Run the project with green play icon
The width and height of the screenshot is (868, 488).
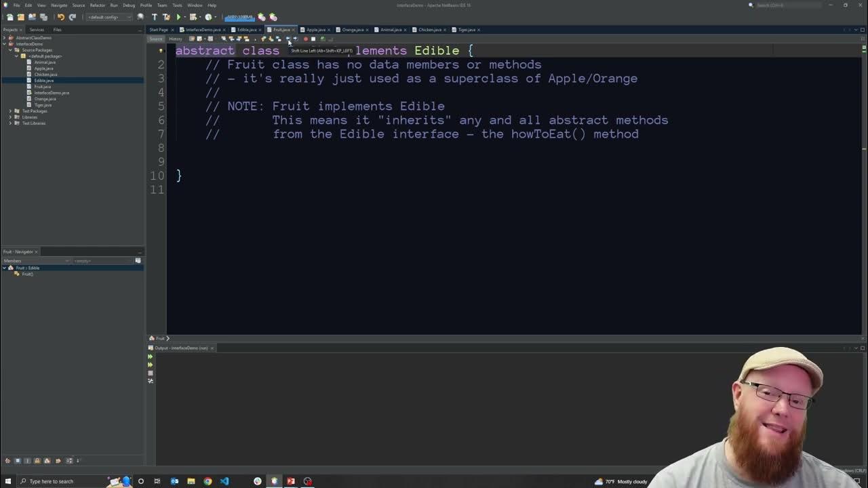click(x=178, y=17)
